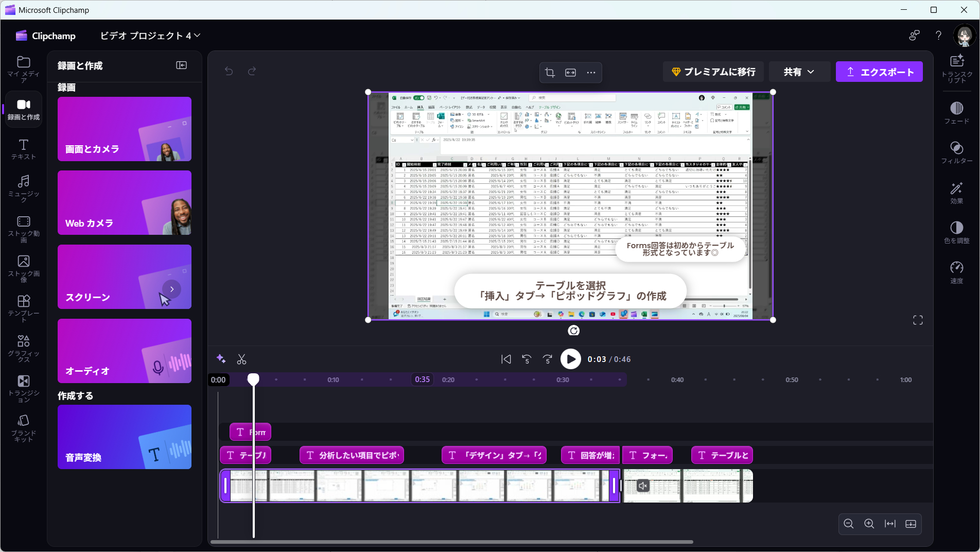Click the undo arrow
Viewport: 980px width, 552px height.
coord(229,71)
